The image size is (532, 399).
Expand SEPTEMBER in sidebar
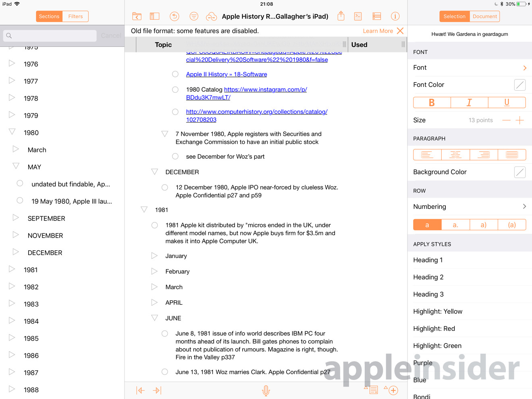pyautogui.click(x=16, y=218)
